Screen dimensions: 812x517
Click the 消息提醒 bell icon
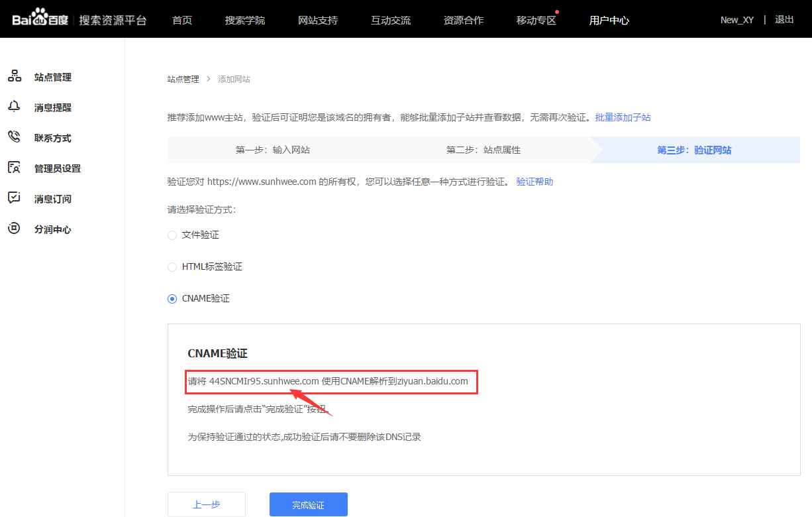click(x=14, y=107)
